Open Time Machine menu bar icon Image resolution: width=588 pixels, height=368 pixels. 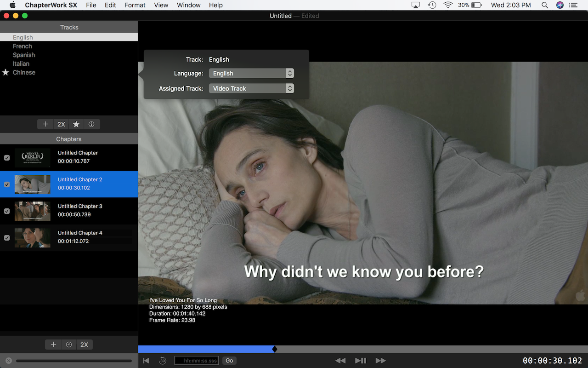click(432, 5)
